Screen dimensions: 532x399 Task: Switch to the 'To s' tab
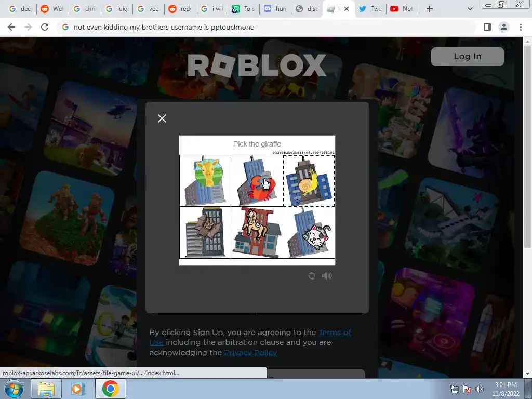point(244,9)
